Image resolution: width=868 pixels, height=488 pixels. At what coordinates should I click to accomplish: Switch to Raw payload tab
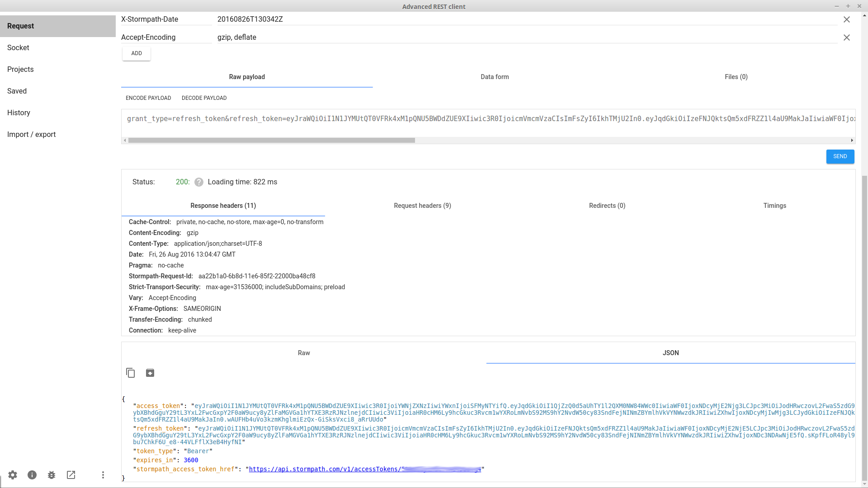247,77
